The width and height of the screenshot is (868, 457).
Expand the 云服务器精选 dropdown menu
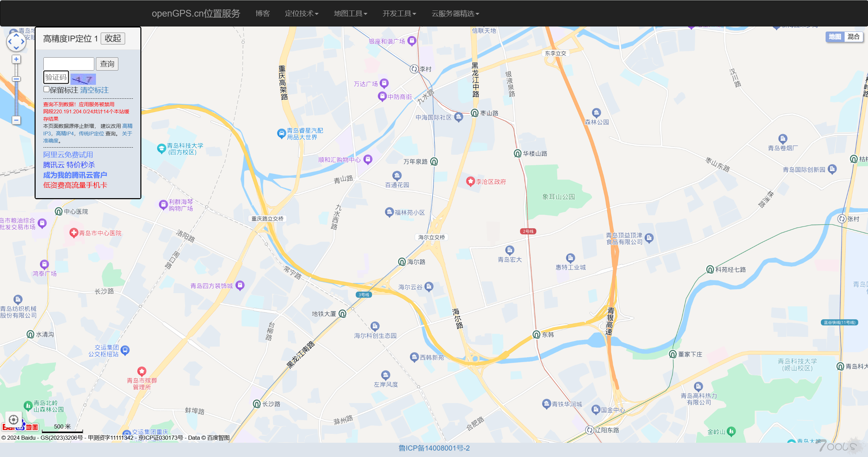(x=455, y=14)
